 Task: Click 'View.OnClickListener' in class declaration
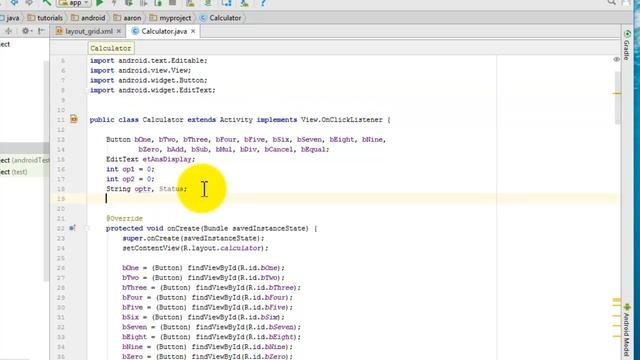[342, 120]
